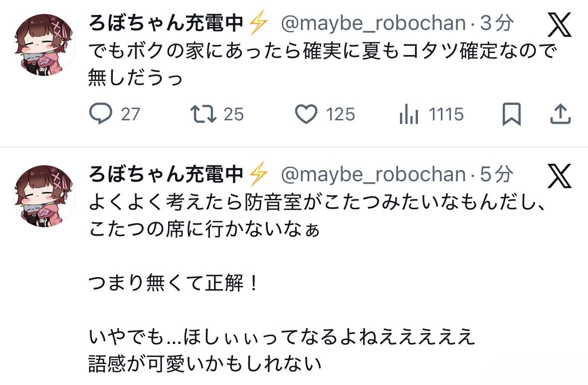
Task: Click X logo icon on 5分 tweet
Action: [x=560, y=176]
